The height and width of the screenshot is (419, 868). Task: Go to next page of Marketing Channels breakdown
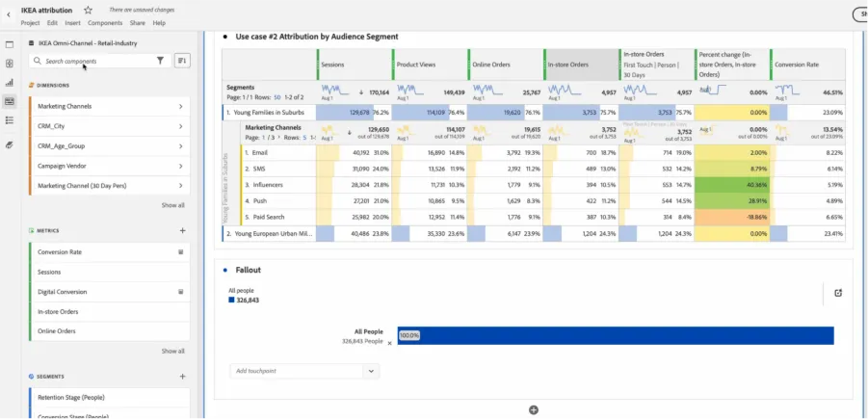(x=279, y=138)
